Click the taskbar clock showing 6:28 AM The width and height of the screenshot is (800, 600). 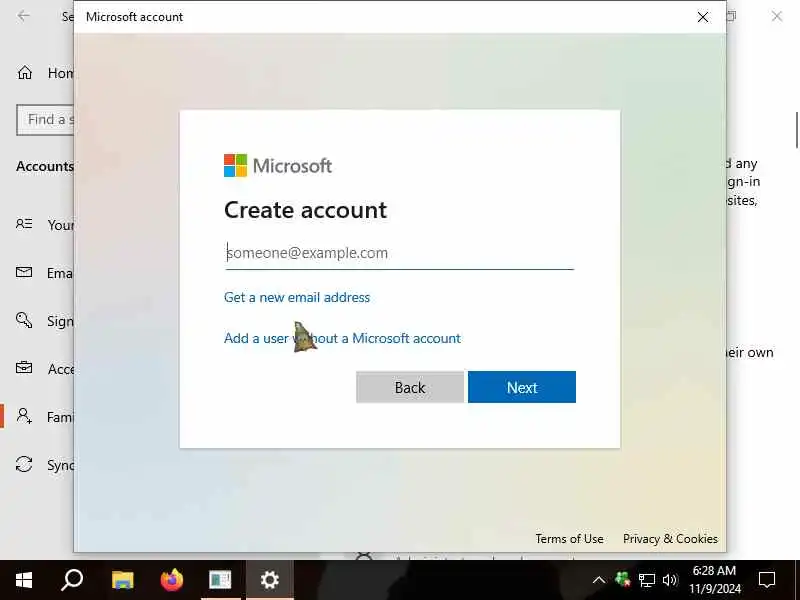click(x=714, y=580)
